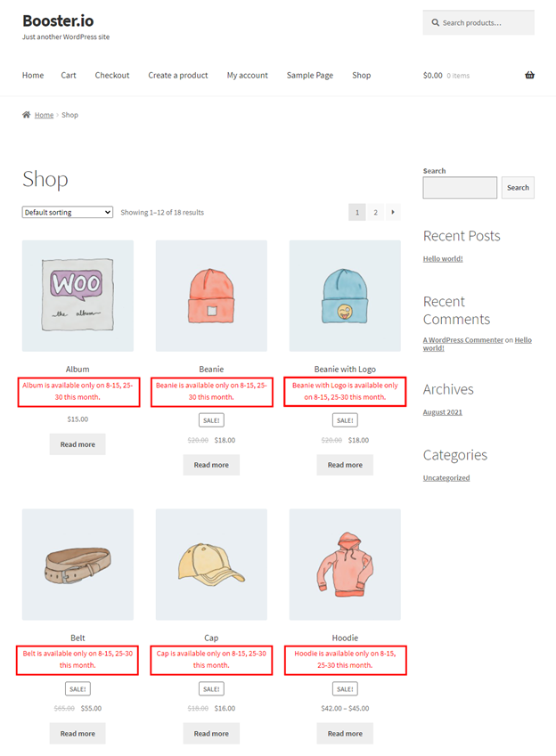Open Cart in the navigation menu

click(69, 75)
